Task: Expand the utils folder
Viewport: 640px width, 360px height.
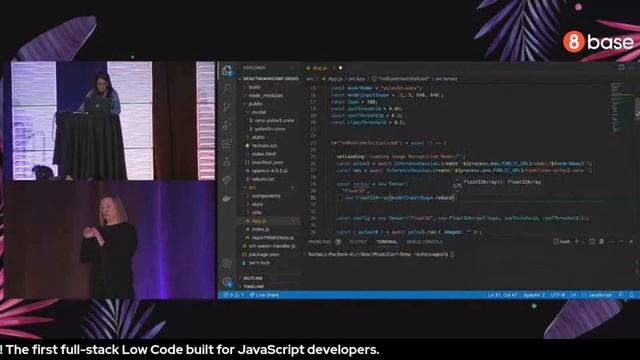Action: coord(257,212)
